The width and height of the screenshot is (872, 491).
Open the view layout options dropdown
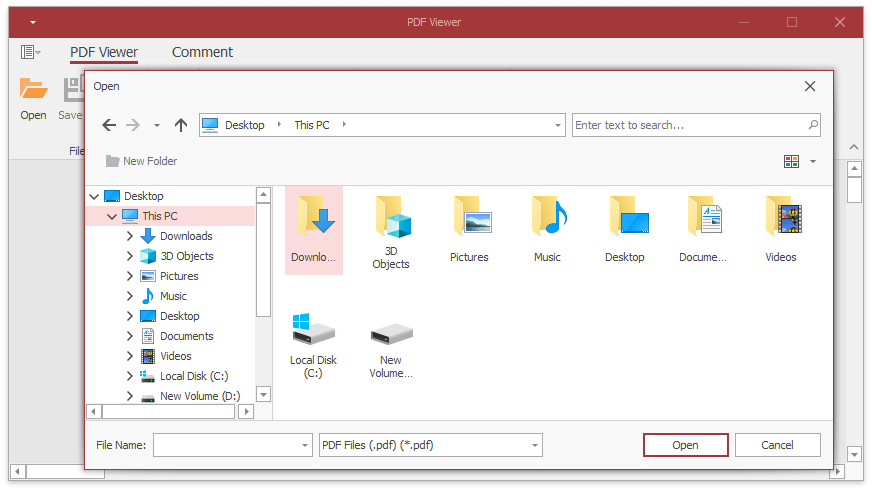click(x=812, y=161)
